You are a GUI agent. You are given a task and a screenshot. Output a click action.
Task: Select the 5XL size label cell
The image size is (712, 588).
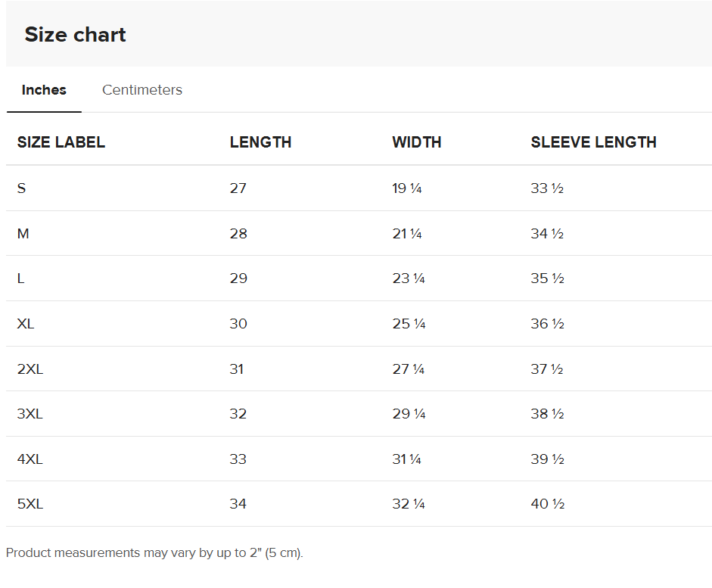pyautogui.click(x=30, y=504)
